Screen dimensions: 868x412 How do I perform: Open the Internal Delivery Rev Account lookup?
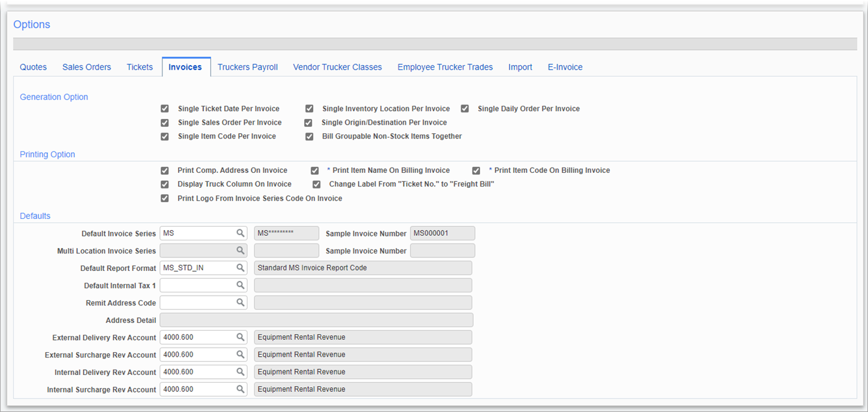tap(240, 371)
